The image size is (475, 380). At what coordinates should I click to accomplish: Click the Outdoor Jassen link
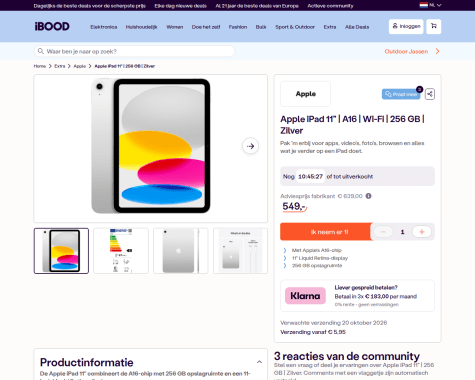[x=406, y=51]
